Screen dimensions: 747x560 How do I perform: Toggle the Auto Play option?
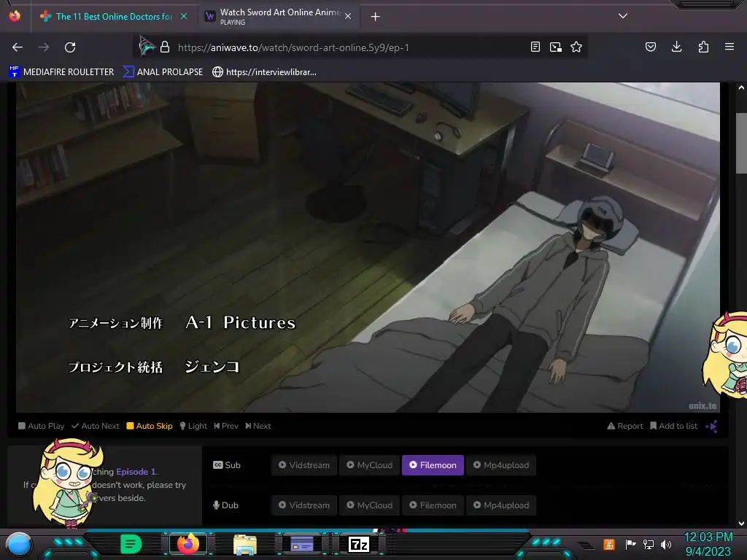(x=41, y=426)
